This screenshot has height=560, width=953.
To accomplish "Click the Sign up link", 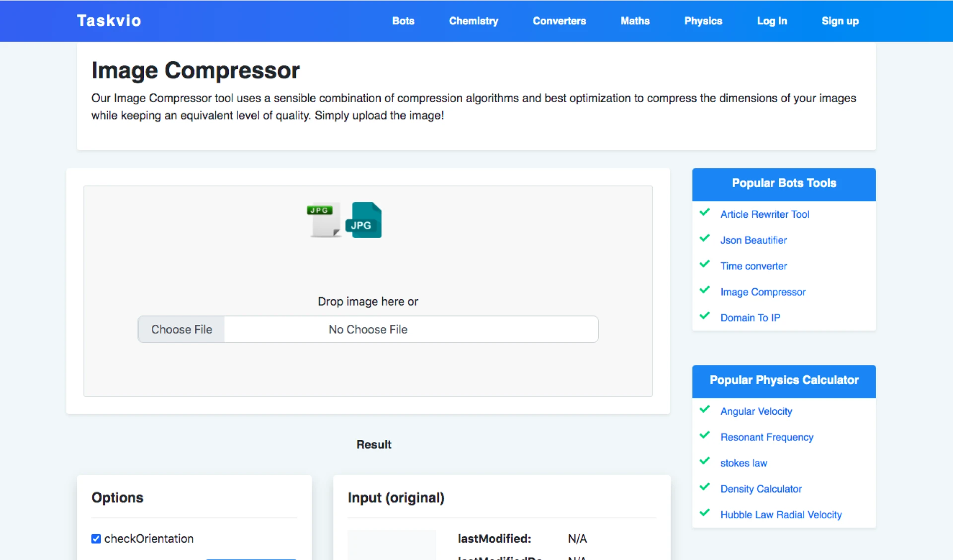I will pyautogui.click(x=840, y=21).
